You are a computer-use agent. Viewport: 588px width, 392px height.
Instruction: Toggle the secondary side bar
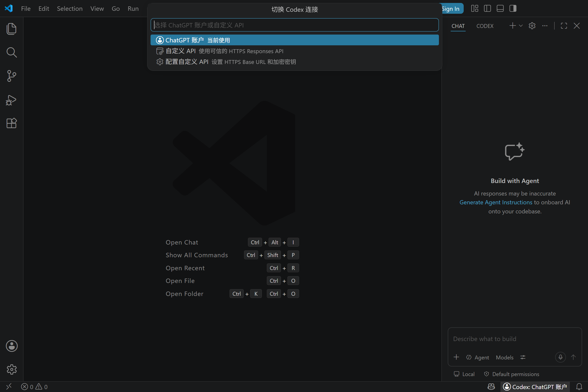pos(513,9)
